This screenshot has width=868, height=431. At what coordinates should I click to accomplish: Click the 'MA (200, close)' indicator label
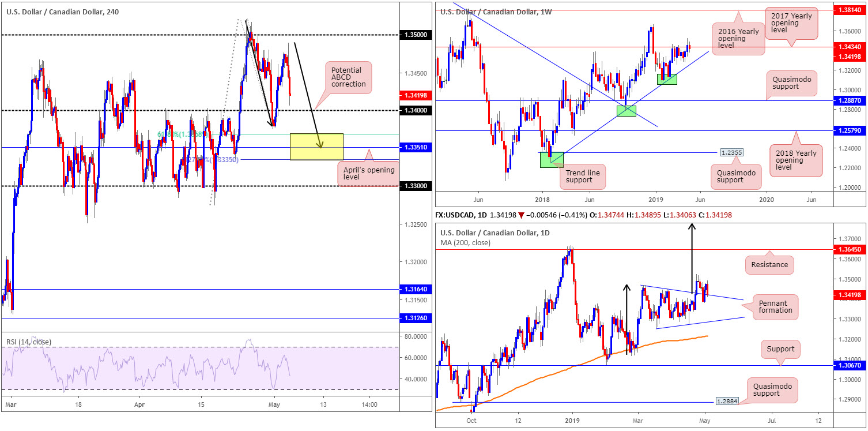pos(465,243)
